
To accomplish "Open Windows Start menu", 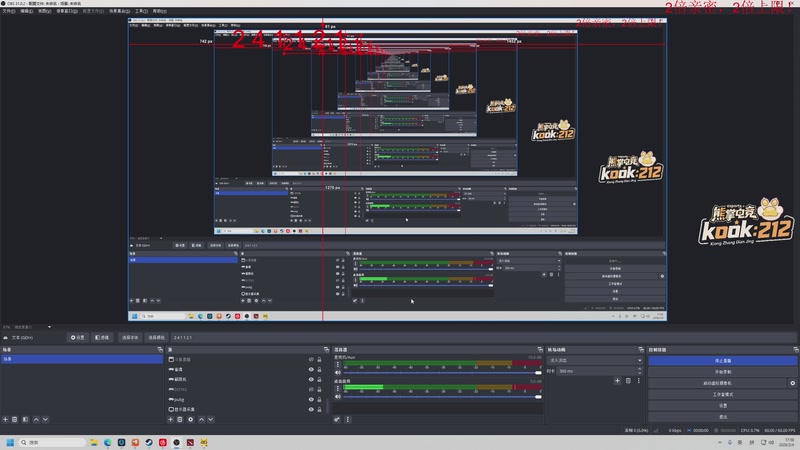I will pyautogui.click(x=10, y=442).
